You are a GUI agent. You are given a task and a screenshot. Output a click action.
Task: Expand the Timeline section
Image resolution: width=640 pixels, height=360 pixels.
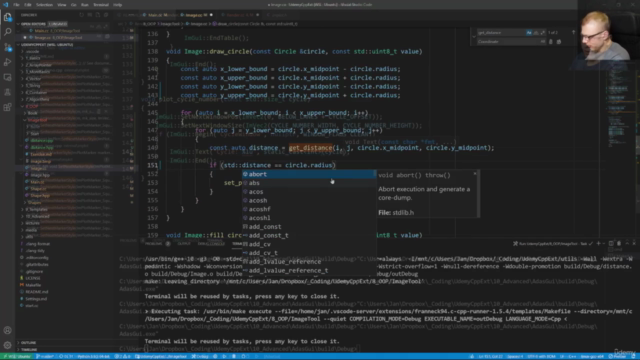click(x=28, y=350)
